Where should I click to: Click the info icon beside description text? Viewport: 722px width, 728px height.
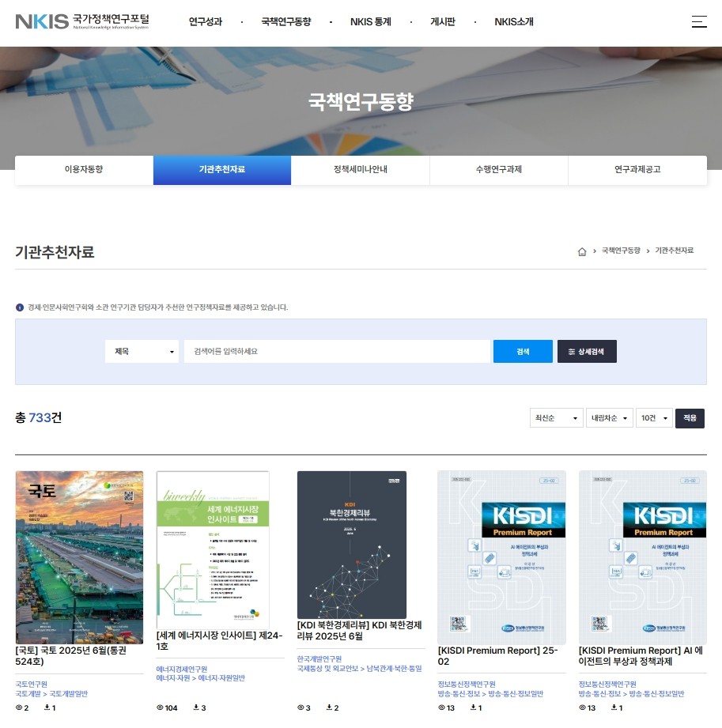[x=20, y=307]
